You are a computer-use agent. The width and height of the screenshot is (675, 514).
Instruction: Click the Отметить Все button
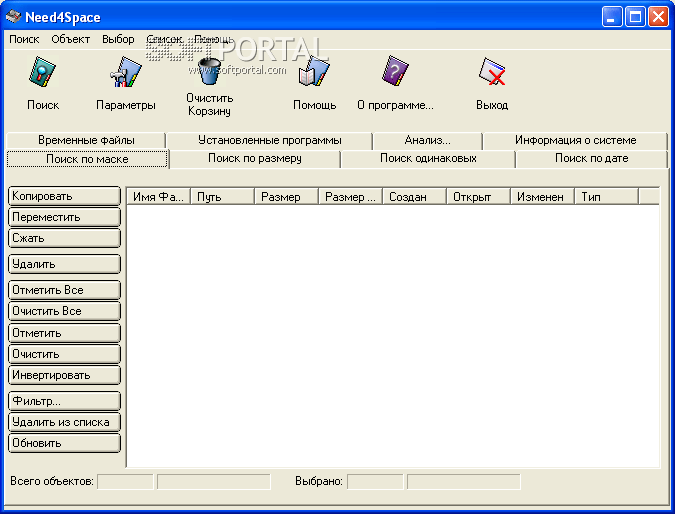(64, 290)
